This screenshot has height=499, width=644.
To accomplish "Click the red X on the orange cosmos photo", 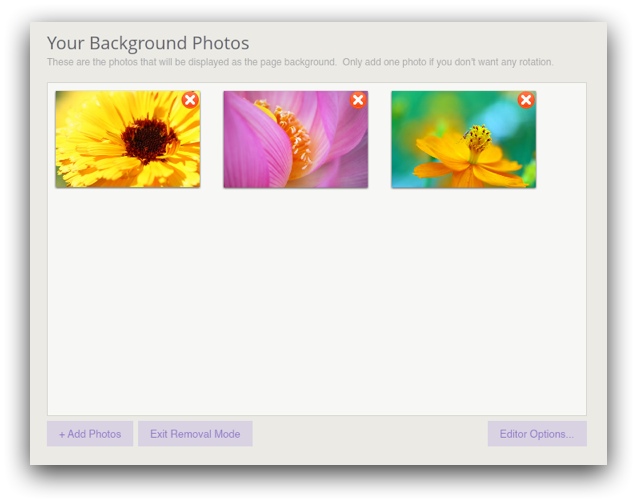I will (526, 100).
